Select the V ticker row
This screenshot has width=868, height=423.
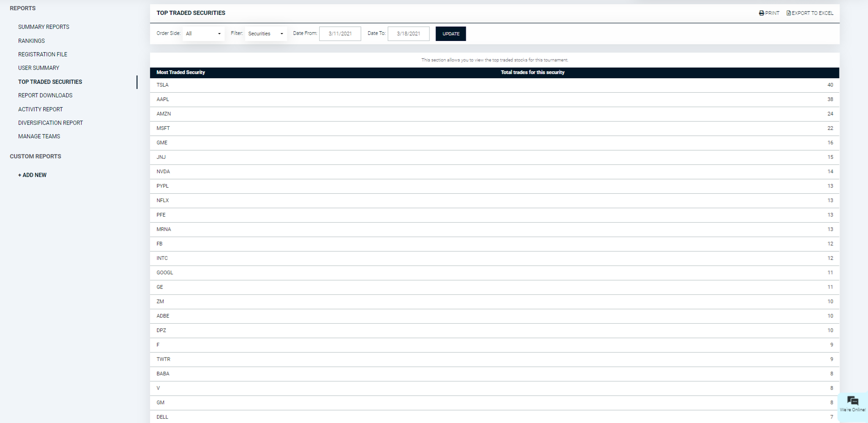tap(495, 388)
